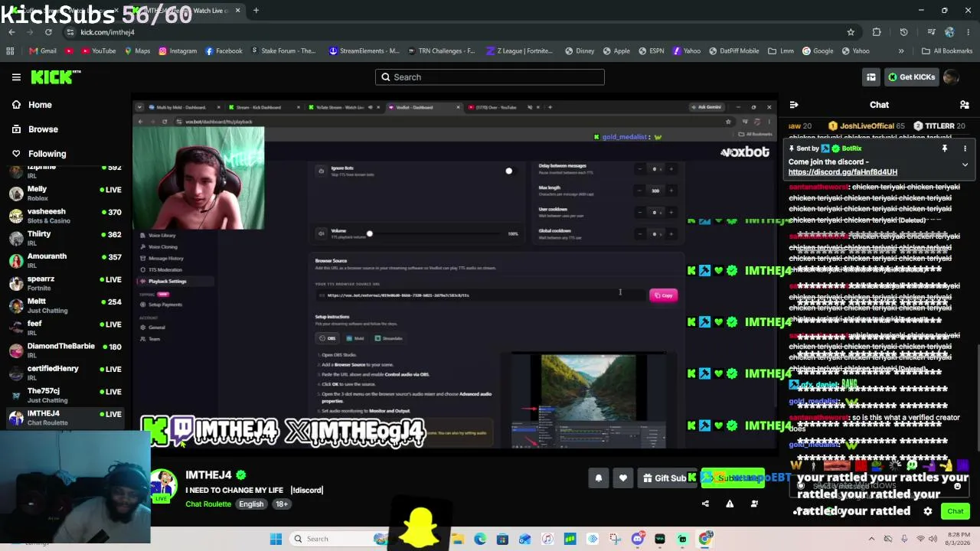Open the chat users list icon
Screen dimensions: 980x551
point(965,105)
